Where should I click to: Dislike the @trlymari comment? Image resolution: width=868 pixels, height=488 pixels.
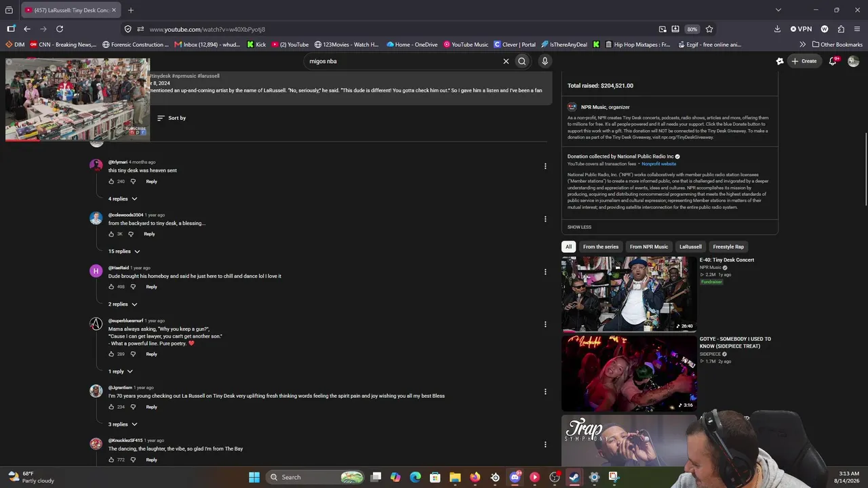pos(133,182)
